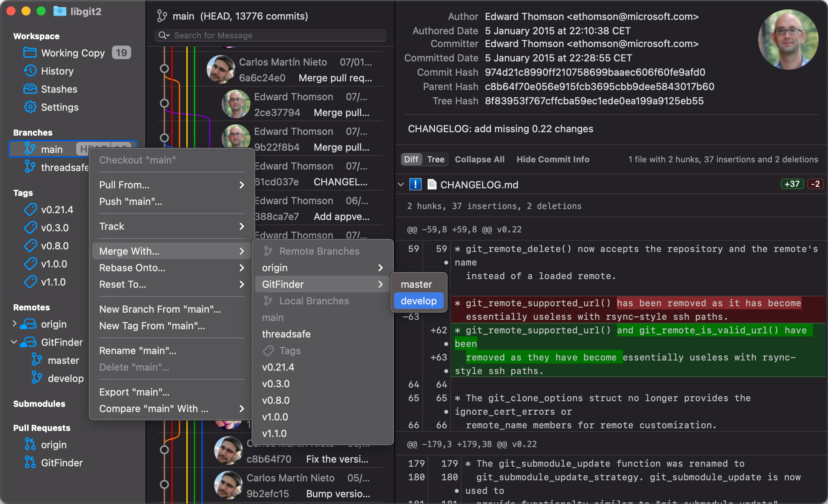828x504 pixels.
Task: Click the origin pull request icon
Action: point(30,444)
